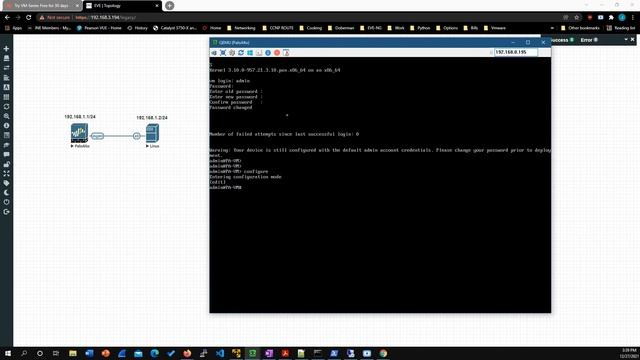Focus the QEMU PaloAlto terminal area
The image size is (640, 360).
click(x=380, y=185)
